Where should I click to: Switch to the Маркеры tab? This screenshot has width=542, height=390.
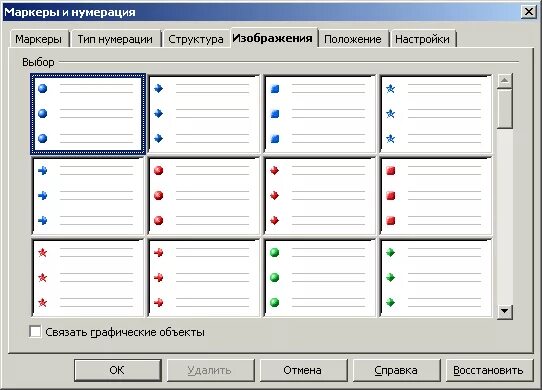[39, 39]
